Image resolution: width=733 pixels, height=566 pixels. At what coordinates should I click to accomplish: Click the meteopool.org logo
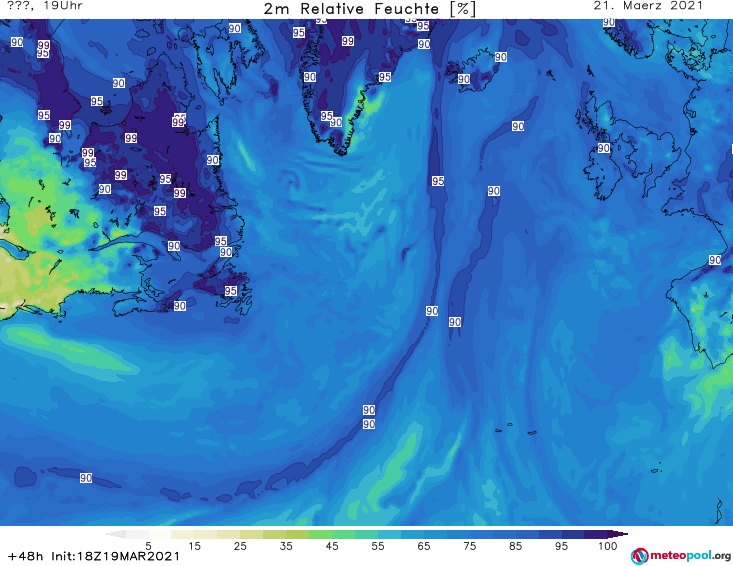[x=681, y=556]
